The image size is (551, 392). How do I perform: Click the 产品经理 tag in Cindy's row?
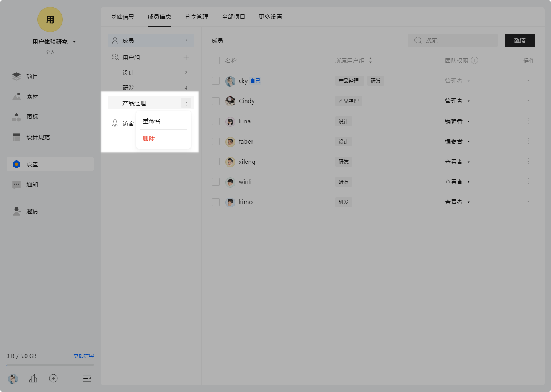tap(349, 101)
